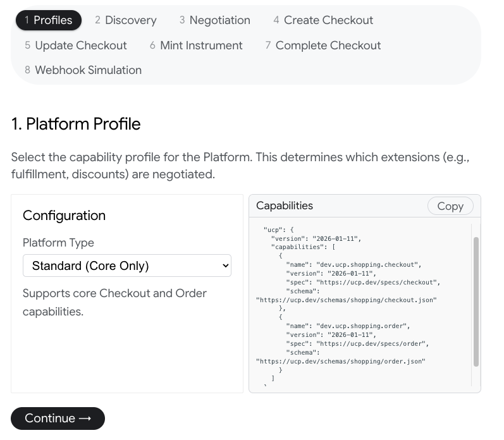Click the "1. Platform Profile" page heading

76,124
